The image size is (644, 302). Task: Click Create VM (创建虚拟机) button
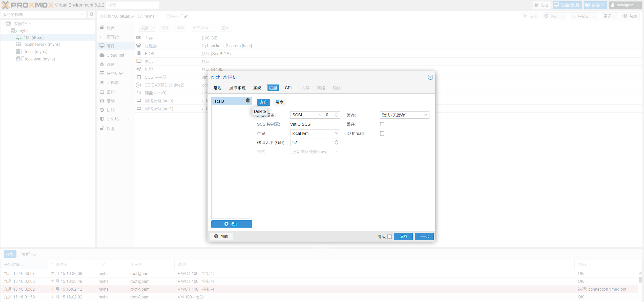[x=567, y=5]
